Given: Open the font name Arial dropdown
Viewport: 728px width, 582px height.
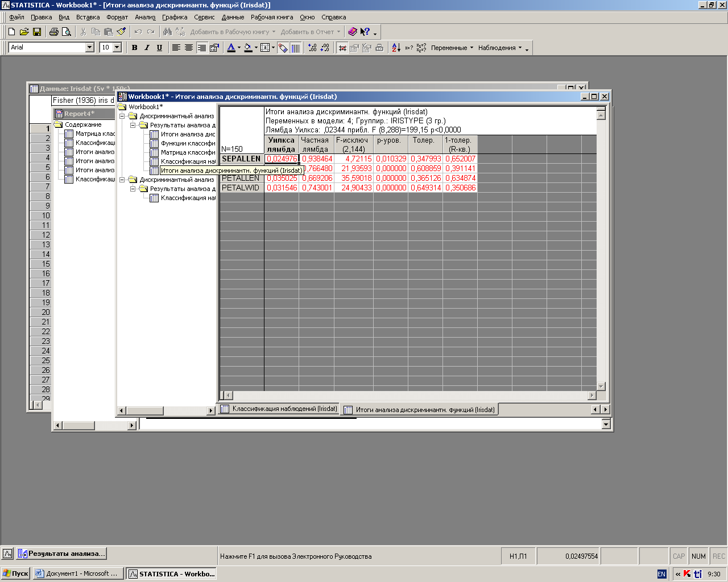Looking at the screenshot, I should (89, 48).
